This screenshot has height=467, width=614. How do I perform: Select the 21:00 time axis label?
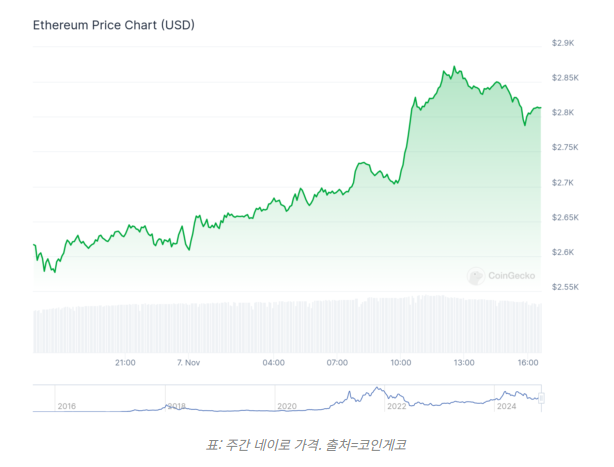point(125,362)
